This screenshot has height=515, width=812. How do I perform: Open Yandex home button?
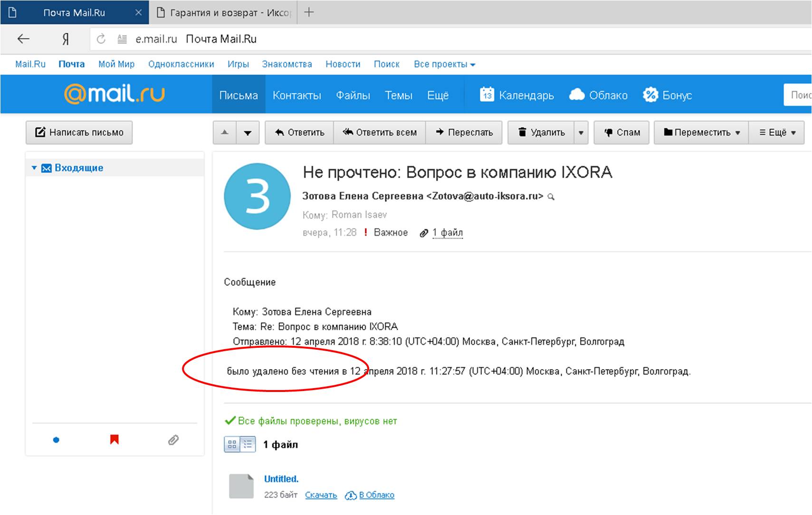[x=66, y=39]
